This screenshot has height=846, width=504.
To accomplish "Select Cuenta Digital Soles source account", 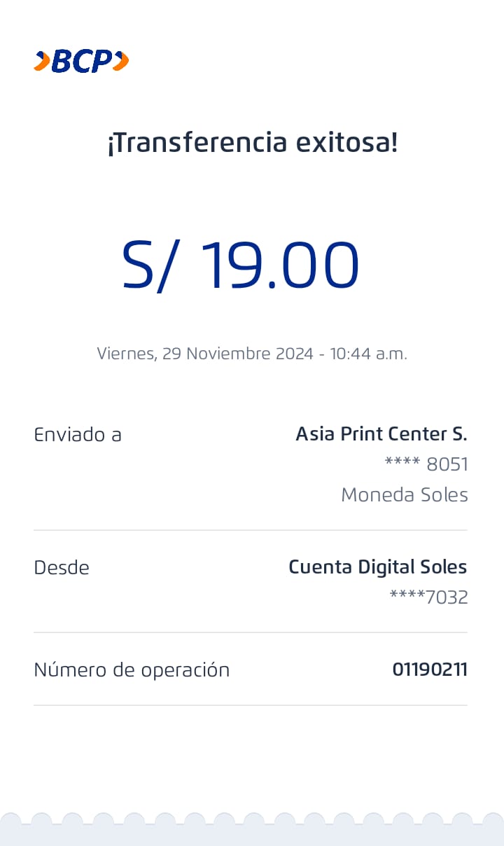I will click(377, 567).
